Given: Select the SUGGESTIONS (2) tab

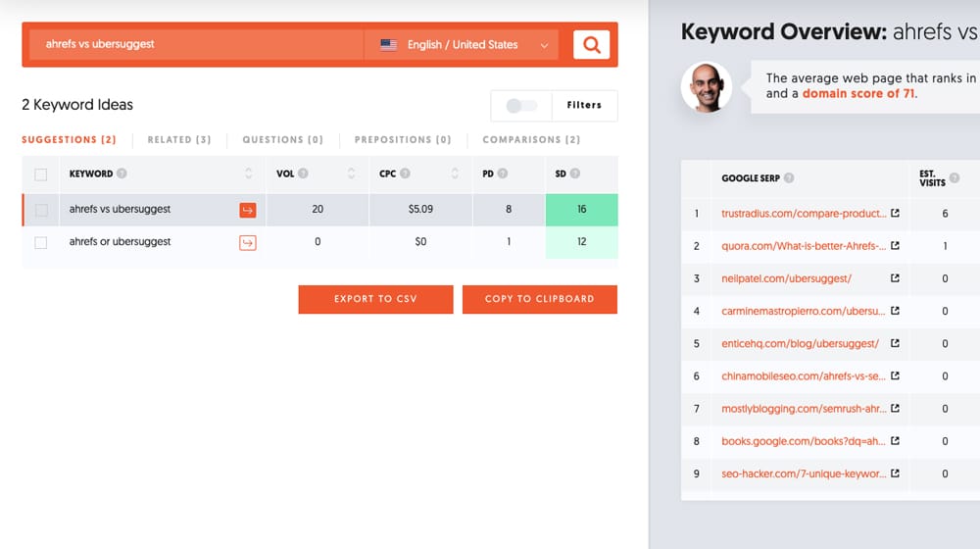Looking at the screenshot, I should (x=69, y=139).
